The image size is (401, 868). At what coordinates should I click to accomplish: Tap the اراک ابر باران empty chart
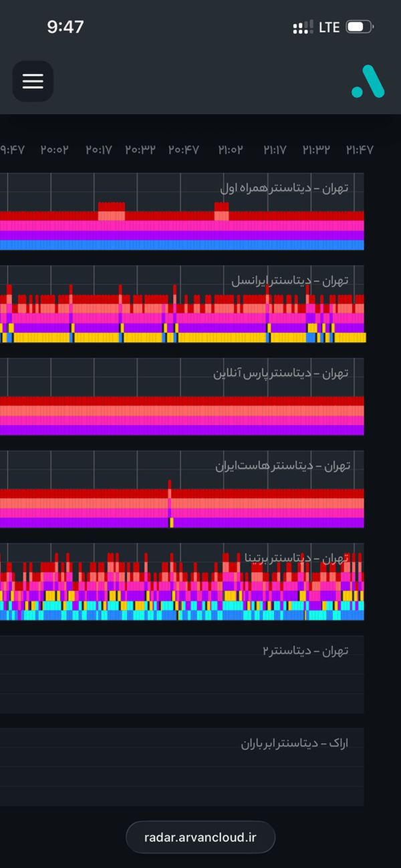[x=182, y=766]
